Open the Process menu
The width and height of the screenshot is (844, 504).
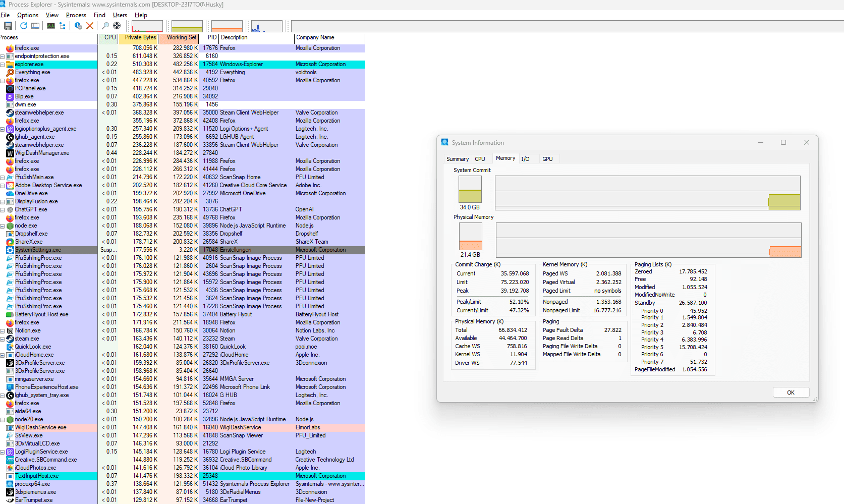(x=76, y=15)
